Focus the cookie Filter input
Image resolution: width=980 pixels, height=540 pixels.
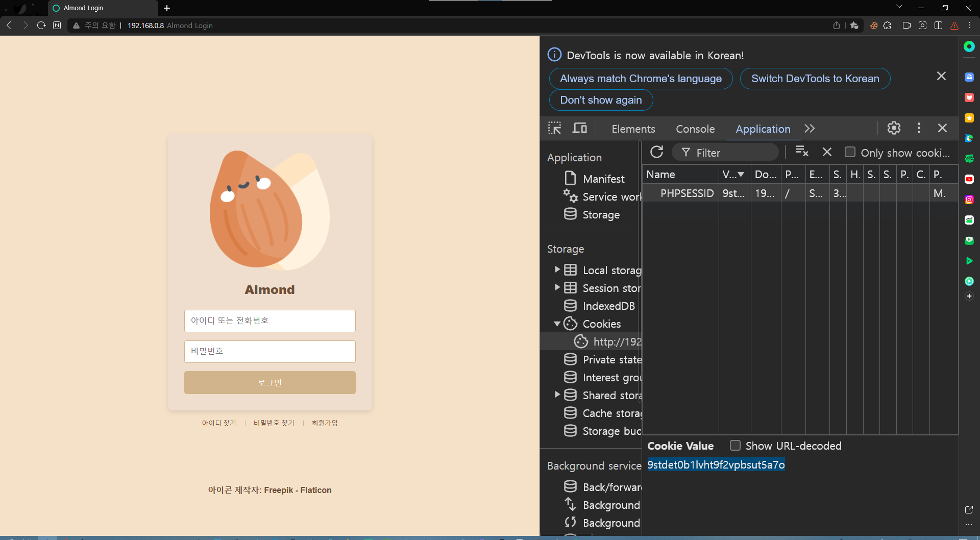[725, 153]
